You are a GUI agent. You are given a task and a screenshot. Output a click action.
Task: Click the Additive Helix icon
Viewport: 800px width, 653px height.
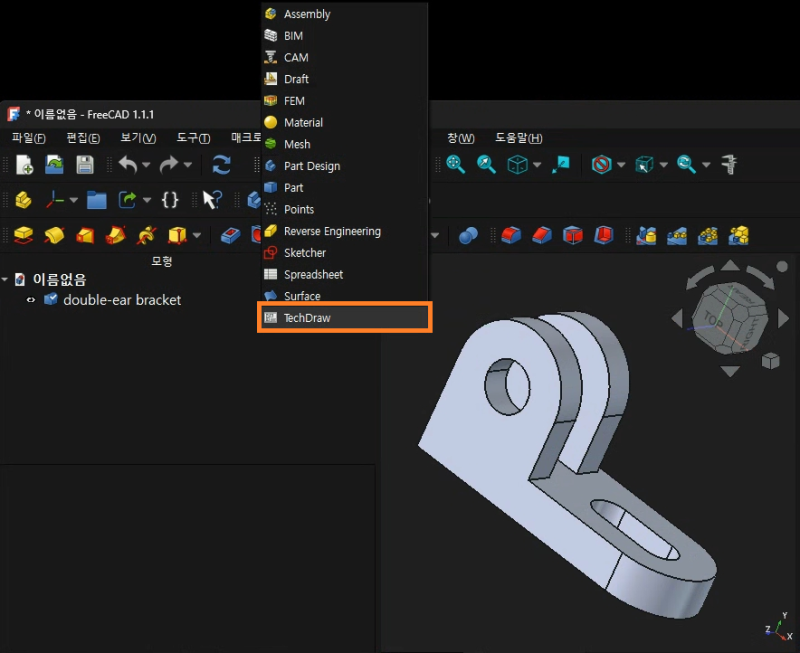pyautogui.click(x=146, y=235)
